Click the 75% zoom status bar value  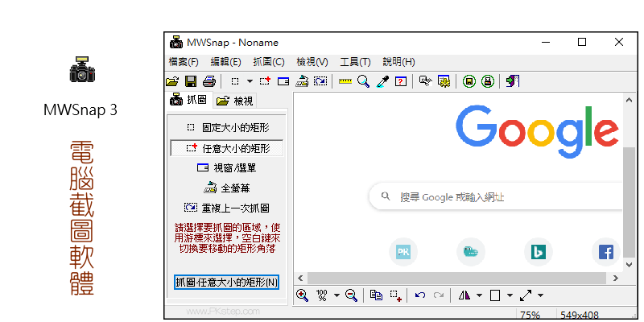point(530,316)
